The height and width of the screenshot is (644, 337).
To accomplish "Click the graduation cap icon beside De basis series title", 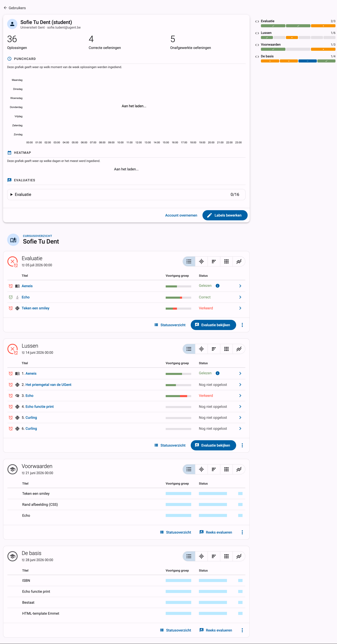I will 13,556.
